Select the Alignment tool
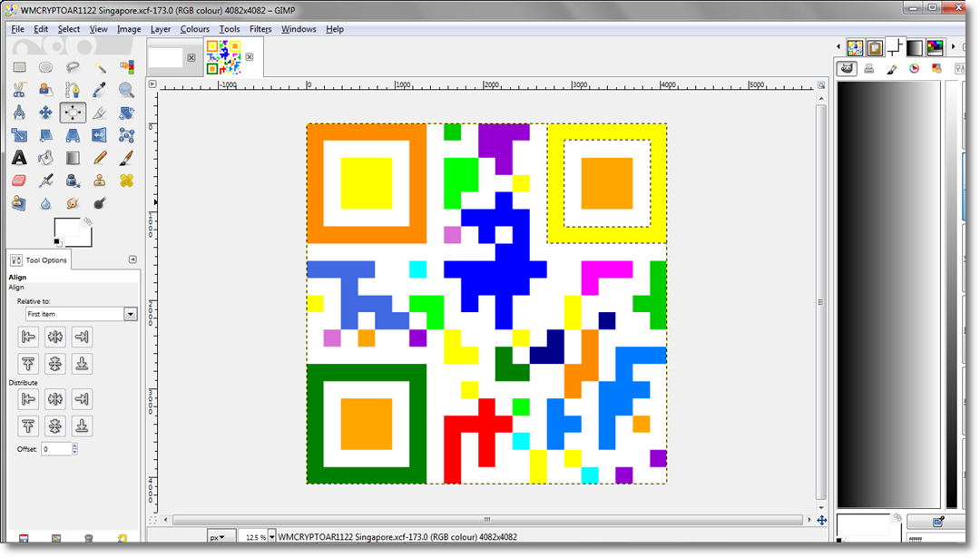 coord(73,113)
